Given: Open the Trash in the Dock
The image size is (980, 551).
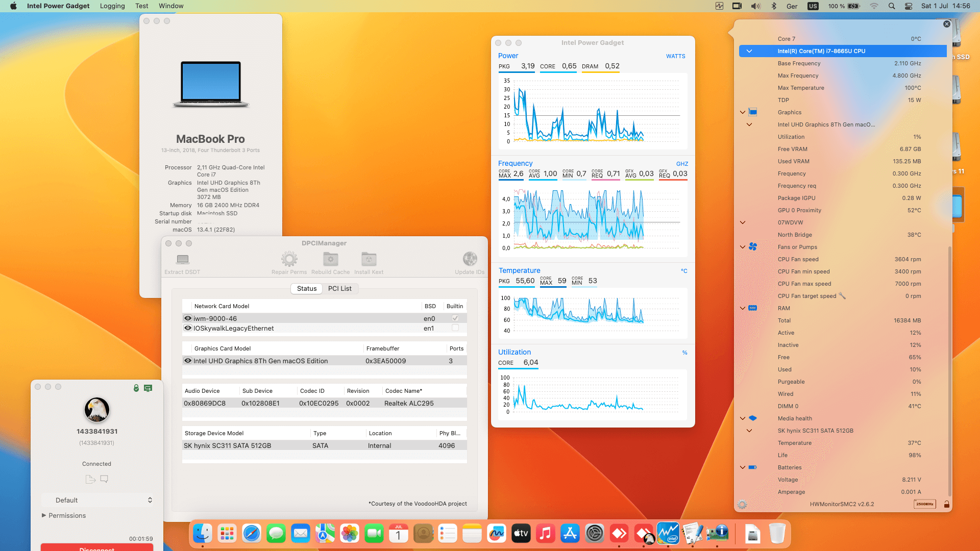Looking at the screenshot, I should pos(777,534).
